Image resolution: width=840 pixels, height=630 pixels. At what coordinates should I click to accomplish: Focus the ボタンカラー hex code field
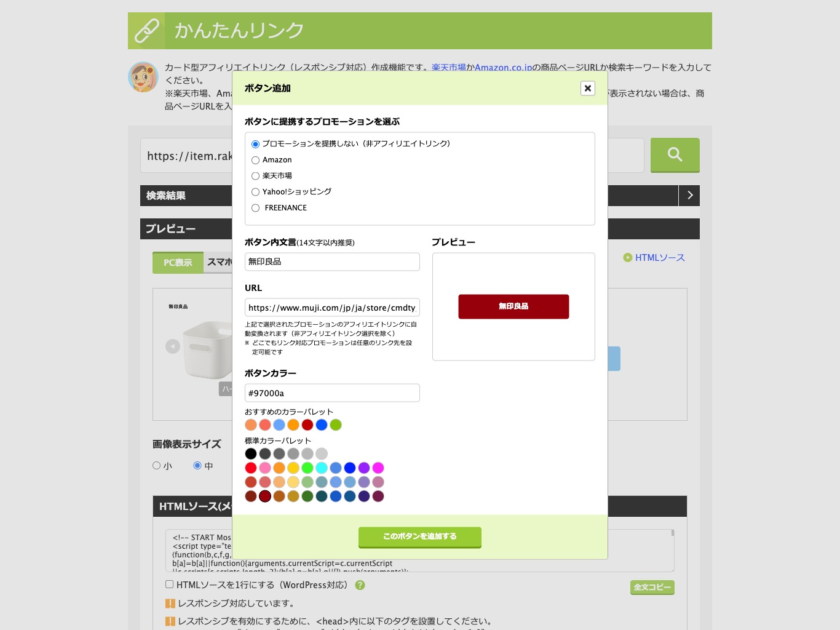(x=332, y=393)
